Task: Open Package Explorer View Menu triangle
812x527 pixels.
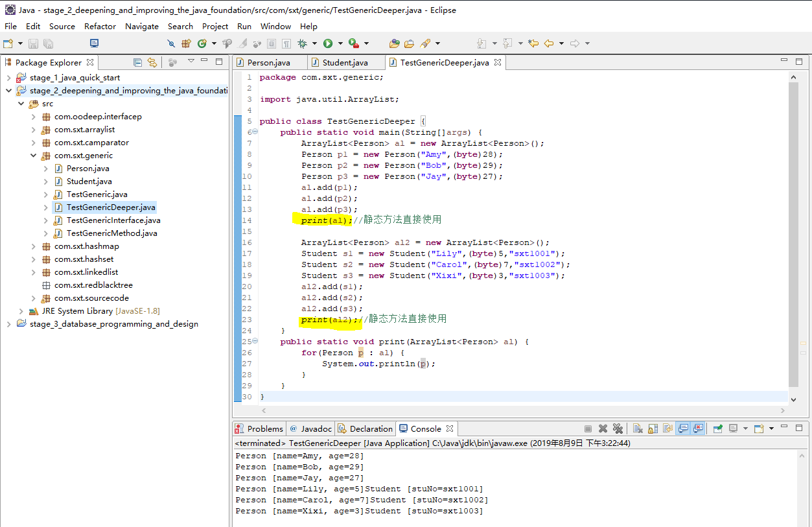Action: (x=191, y=62)
